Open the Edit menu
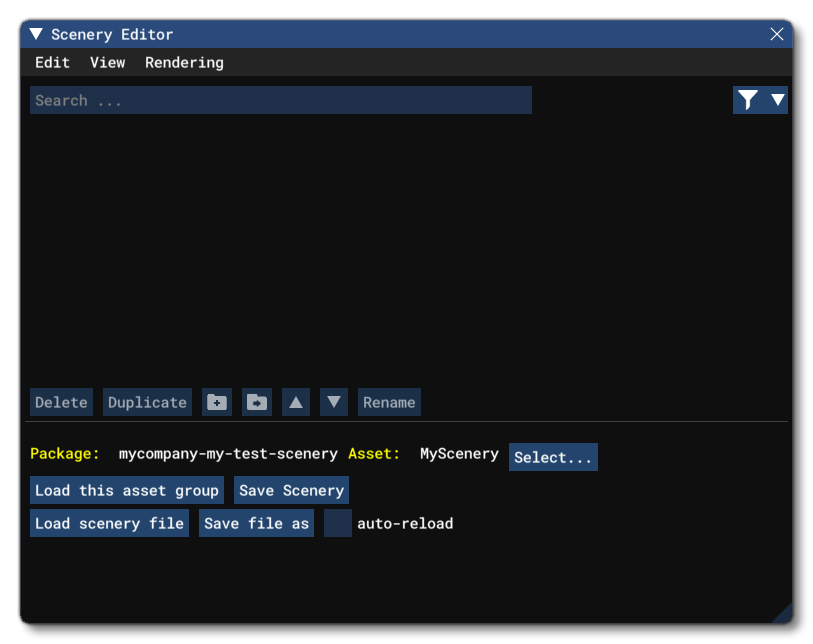813x644 pixels. [51, 62]
